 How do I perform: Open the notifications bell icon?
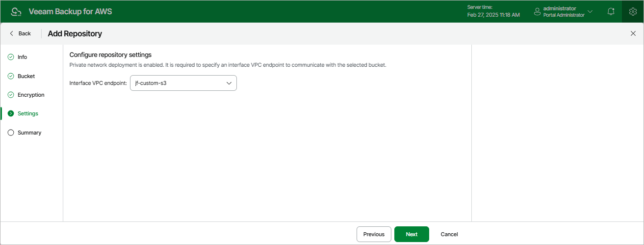click(611, 11)
